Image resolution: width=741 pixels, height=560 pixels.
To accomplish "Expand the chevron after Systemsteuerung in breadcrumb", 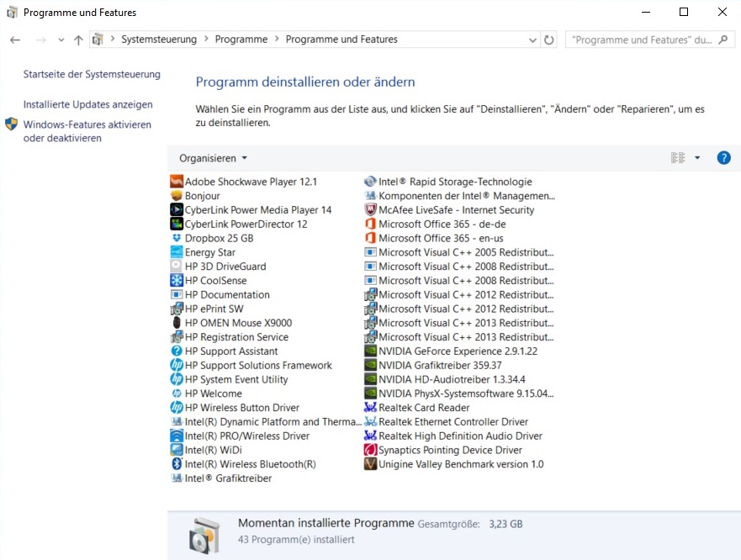I will [206, 39].
